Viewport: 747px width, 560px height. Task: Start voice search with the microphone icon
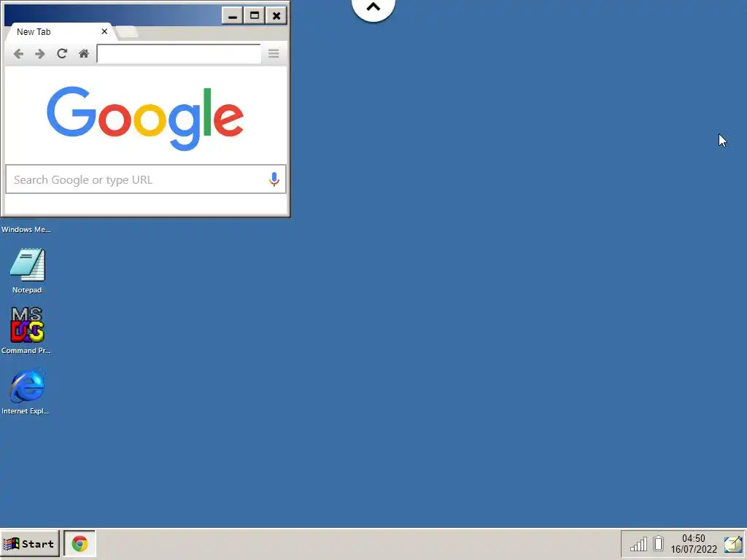point(274,179)
